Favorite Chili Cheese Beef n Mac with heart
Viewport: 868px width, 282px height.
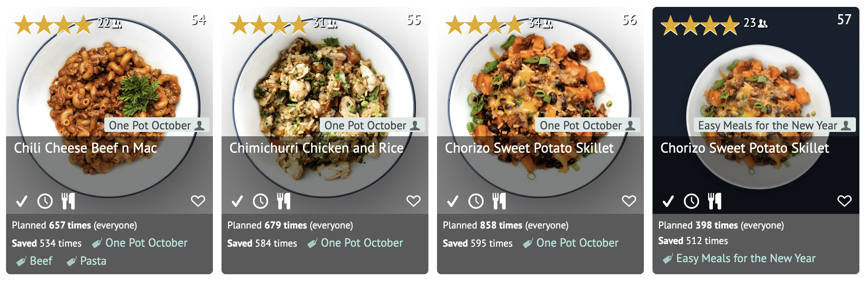coord(198,201)
